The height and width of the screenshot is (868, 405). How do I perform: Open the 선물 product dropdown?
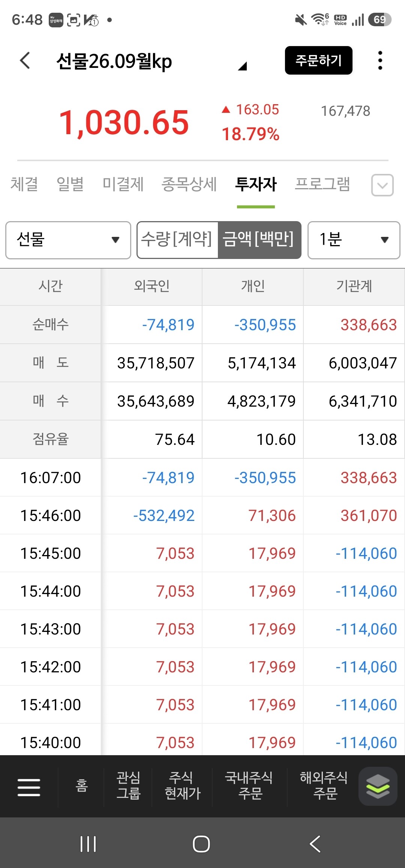pyautogui.click(x=68, y=240)
